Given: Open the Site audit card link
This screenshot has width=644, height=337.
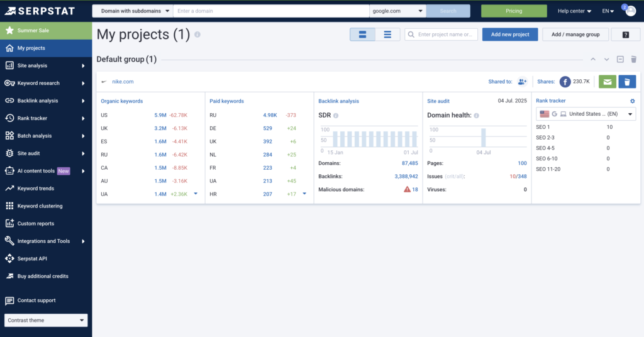Looking at the screenshot, I should tap(438, 101).
